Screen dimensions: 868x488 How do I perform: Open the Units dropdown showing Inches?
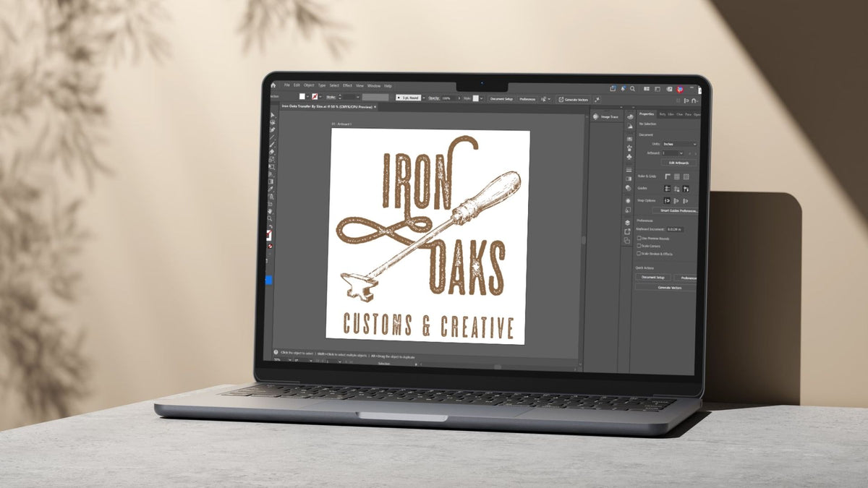point(679,144)
